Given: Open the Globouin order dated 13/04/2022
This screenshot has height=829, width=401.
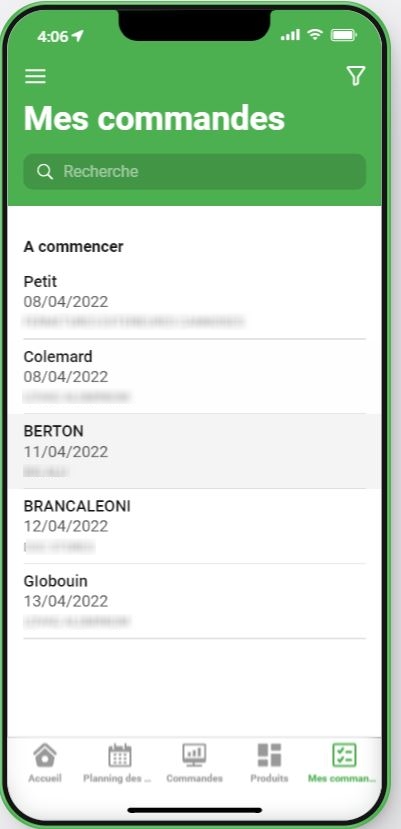Looking at the screenshot, I should (195, 601).
